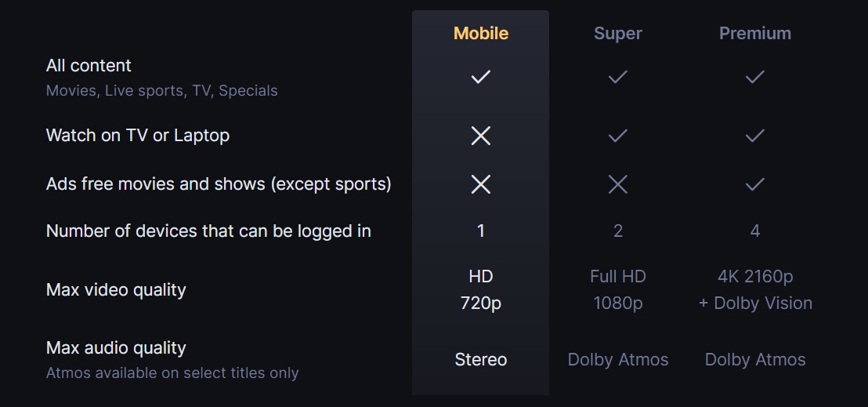
Task: Click Mobile's Stereo audio quality
Action: [480, 359]
